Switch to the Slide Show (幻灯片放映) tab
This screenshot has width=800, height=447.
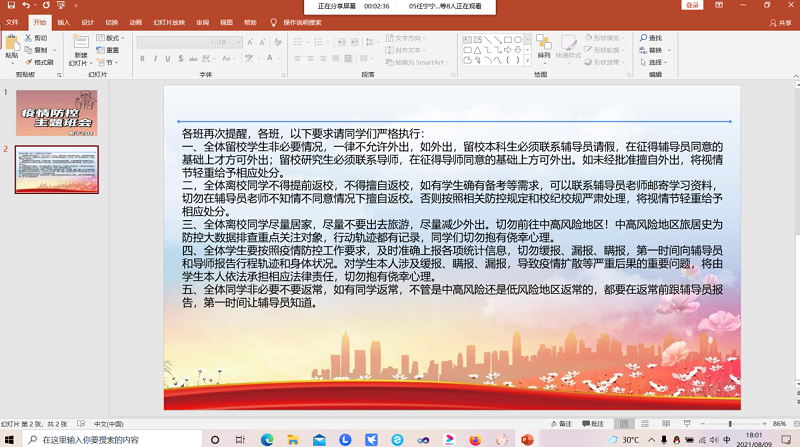[170, 22]
